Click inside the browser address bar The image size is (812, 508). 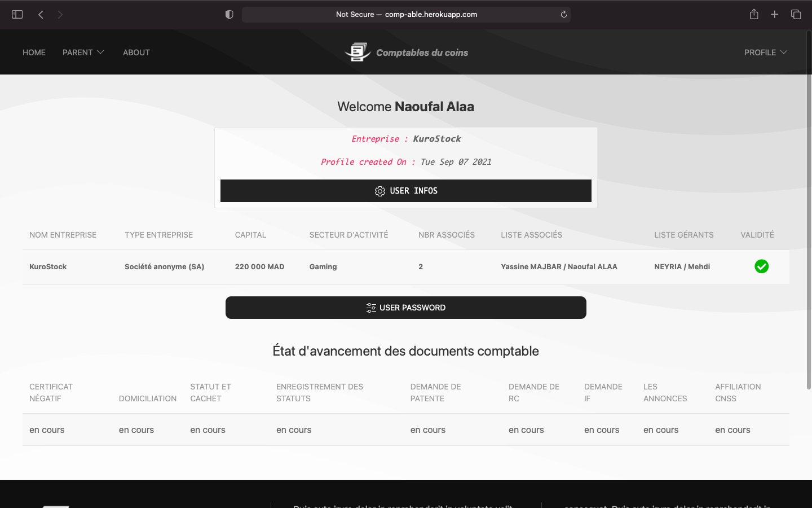click(406, 14)
